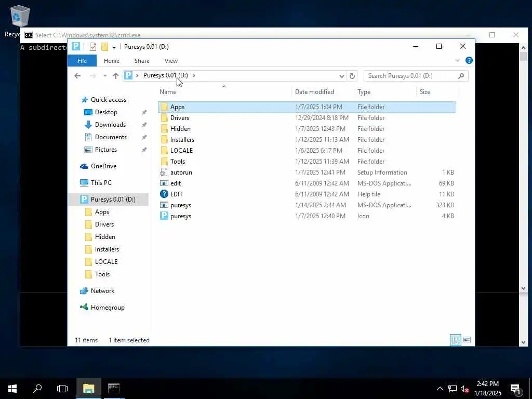The image size is (532, 399).
Task: Open taskbar Search magnifier icon
Action: (x=37, y=389)
